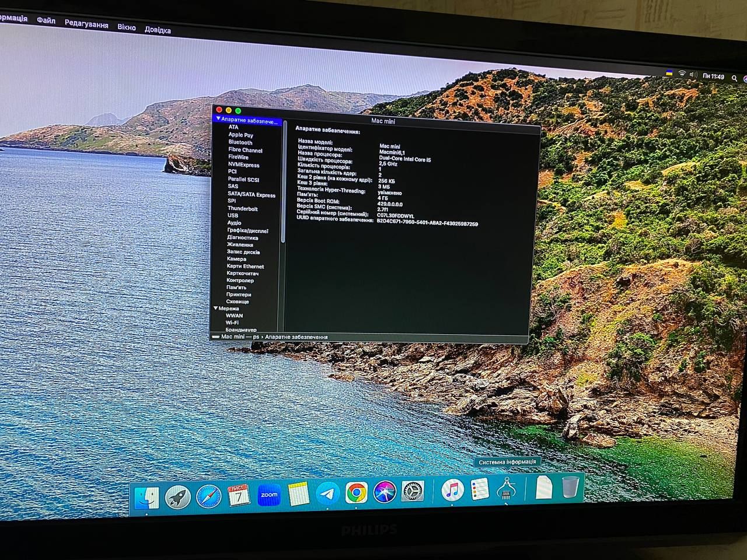Click the sidebar vertical scrollbar
The width and height of the screenshot is (747, 560).
click(x=284, y=181)
